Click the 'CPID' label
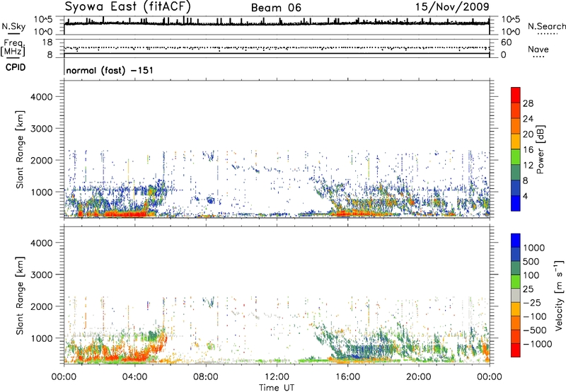The image size is (566, 392). click(16, 67)
